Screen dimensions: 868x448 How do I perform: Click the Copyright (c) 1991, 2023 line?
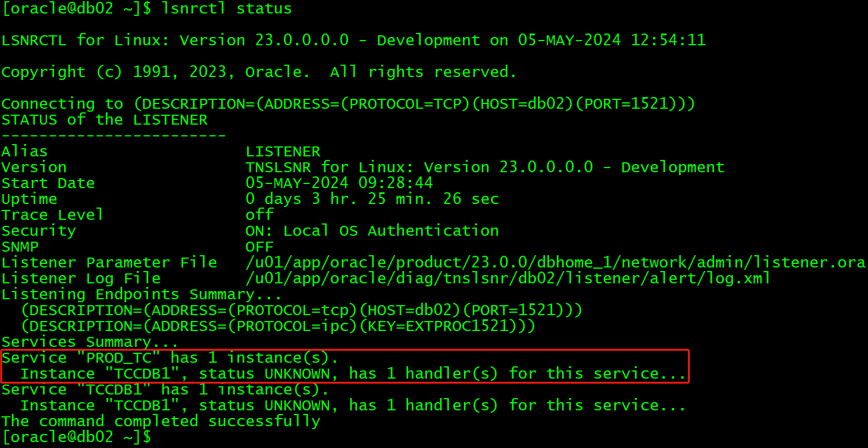click(x=259, y=72)
